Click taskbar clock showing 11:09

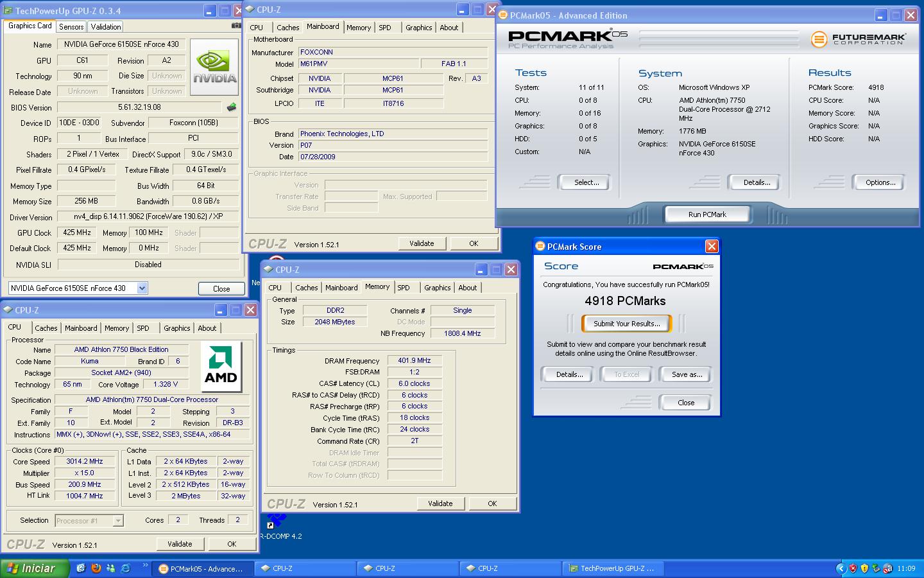click(x=906, y=568)
